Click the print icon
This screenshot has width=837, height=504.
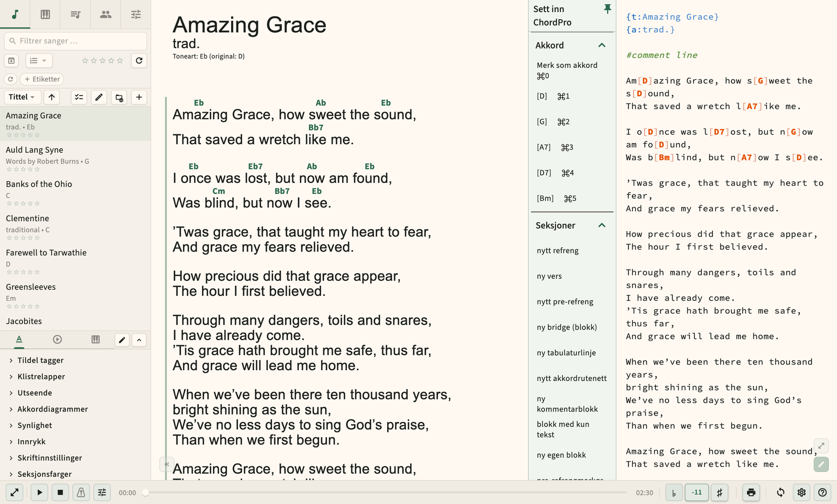click(751, 492)
